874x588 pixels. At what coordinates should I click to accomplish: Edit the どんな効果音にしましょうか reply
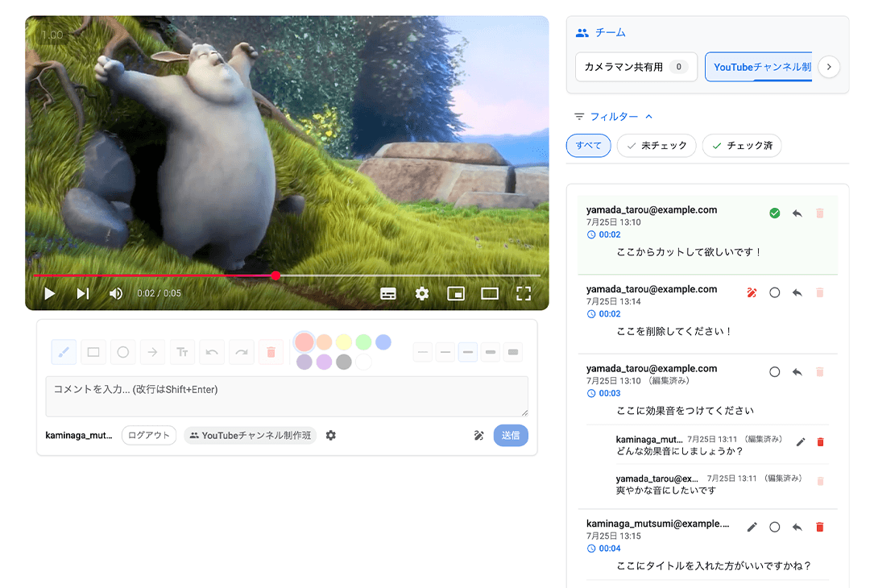tap(801, 442)
